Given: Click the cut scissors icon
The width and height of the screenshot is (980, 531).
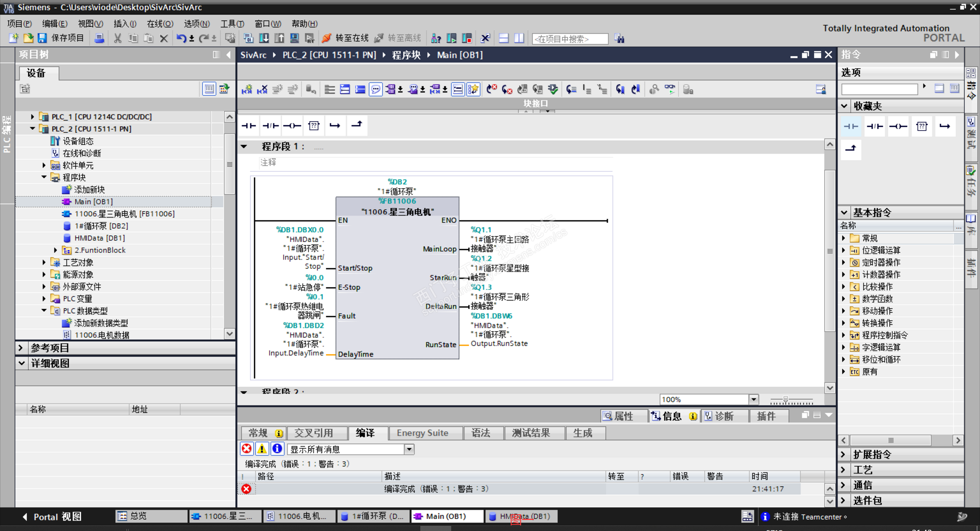Looking at the screenshot, I should [x=118, y=38].
